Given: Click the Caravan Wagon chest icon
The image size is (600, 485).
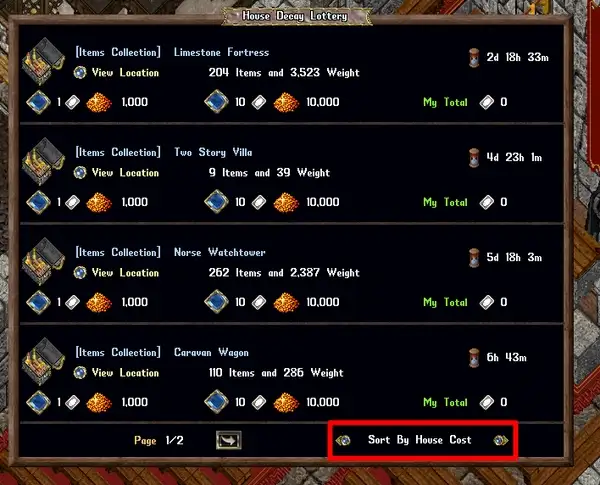Looking at the screenshot, I should (43, 361).
